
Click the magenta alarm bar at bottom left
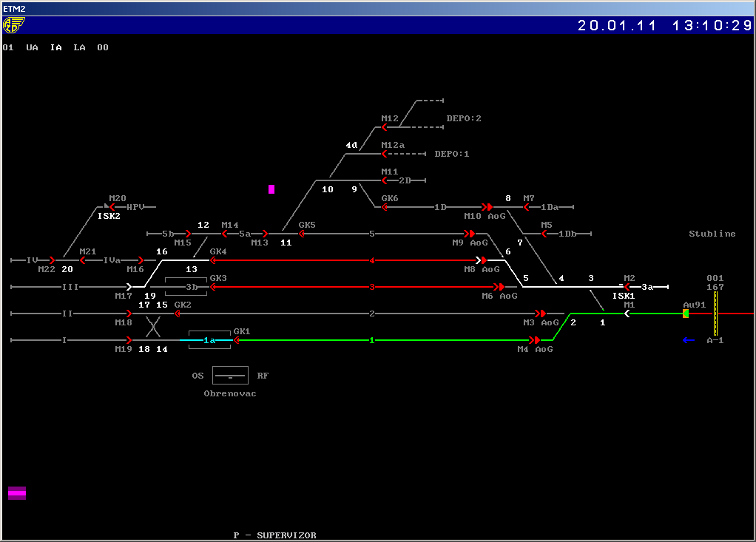tap(17, 493)
